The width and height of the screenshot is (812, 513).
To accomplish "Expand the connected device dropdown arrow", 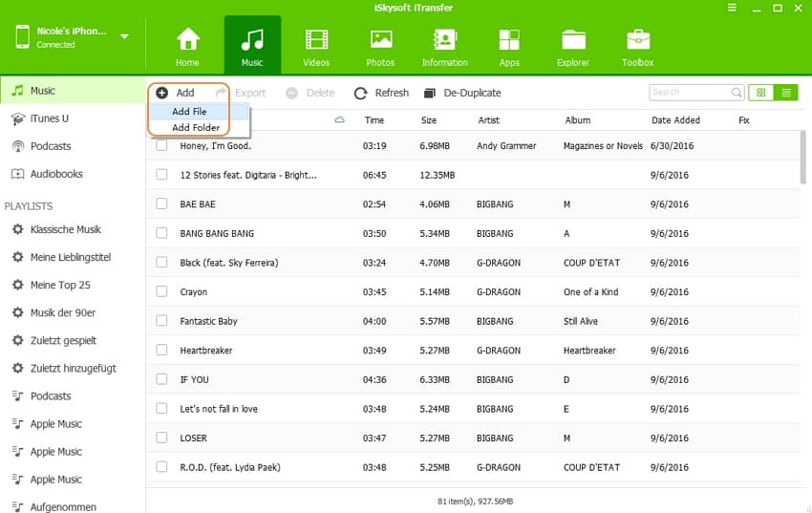I will point(125,37).
